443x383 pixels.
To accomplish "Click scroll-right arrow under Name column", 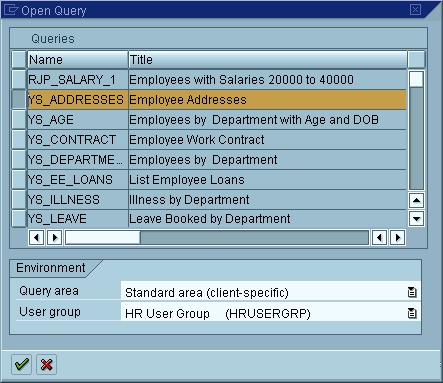I will coord(55,238).
